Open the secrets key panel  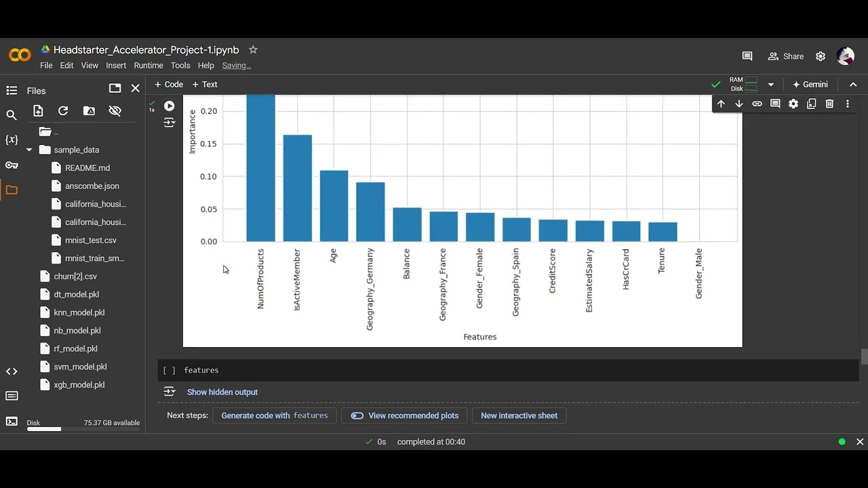tap(12, 165)
